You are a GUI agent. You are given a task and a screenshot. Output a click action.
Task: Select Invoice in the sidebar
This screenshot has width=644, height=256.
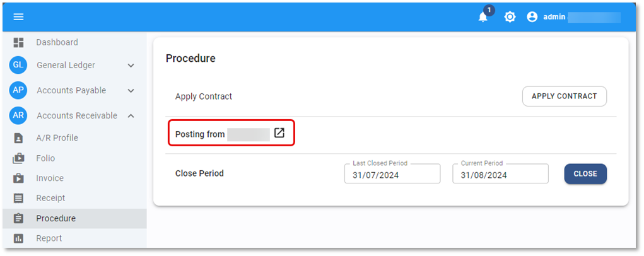point(50,178)
